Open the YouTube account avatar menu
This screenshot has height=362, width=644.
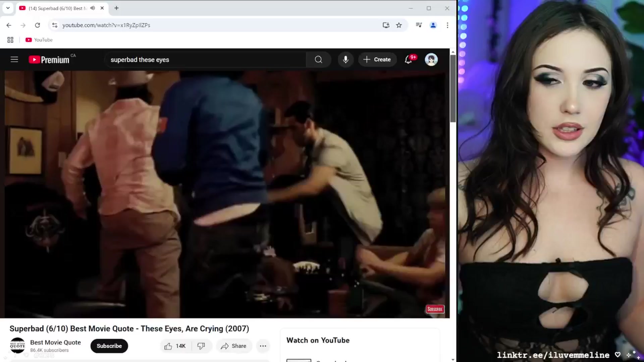click(x=431, y=60)
